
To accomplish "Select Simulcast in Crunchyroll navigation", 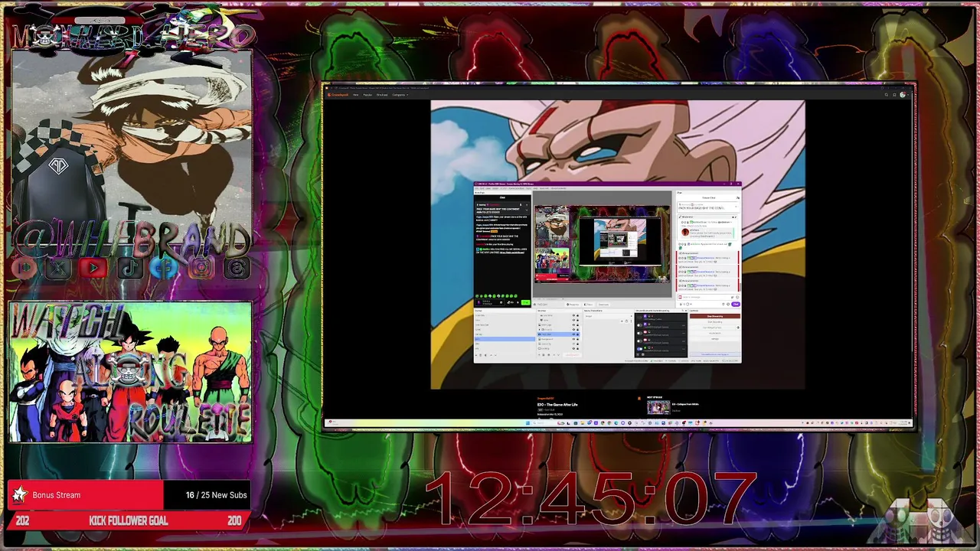I will (x=382, y=95).
